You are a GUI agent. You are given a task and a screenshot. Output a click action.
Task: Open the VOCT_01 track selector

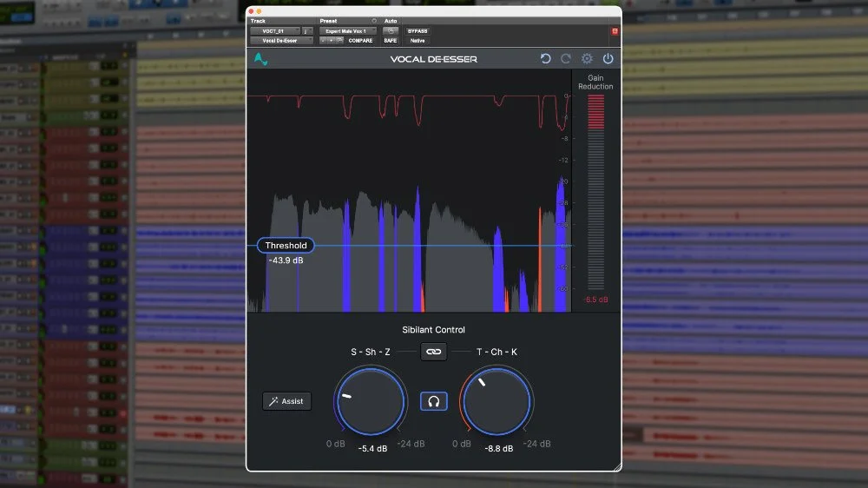click(274, 31)
